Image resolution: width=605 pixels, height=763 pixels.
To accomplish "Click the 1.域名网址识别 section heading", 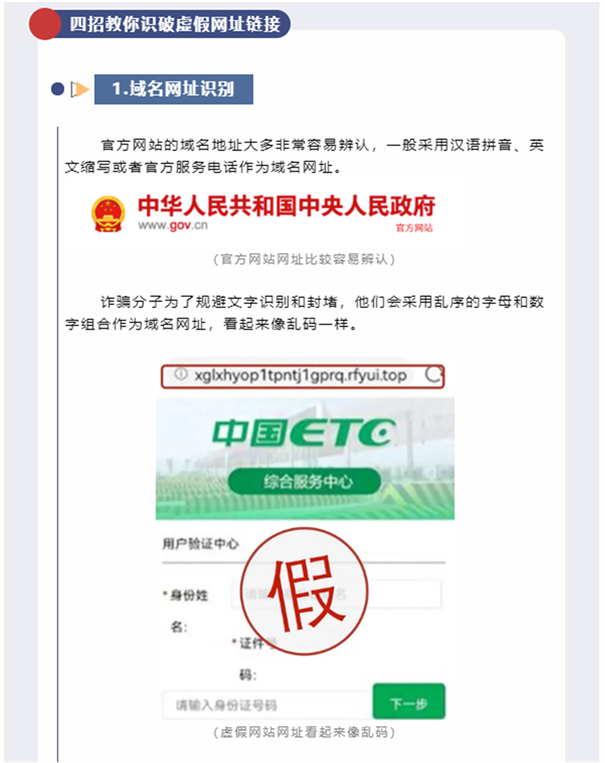I will (x=174, y=89).
